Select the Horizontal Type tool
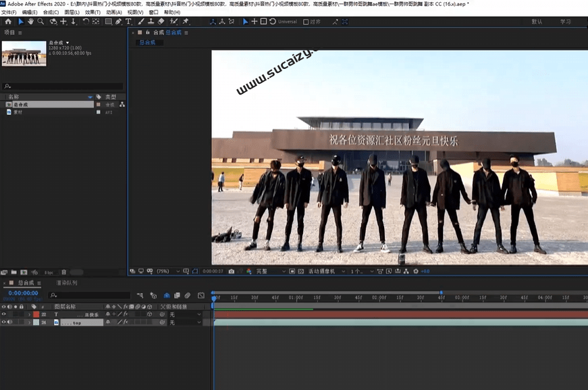 pos(129,22)
